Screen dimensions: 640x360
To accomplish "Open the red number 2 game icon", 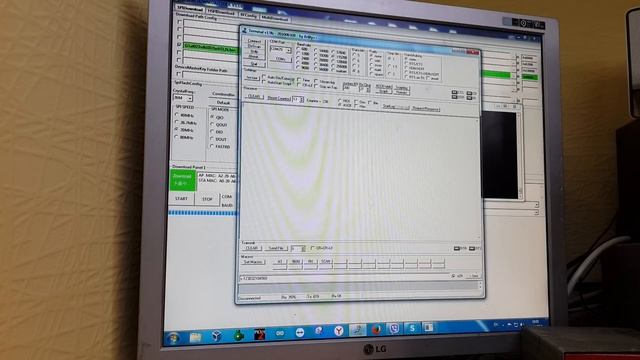I will tap(260, 334).
